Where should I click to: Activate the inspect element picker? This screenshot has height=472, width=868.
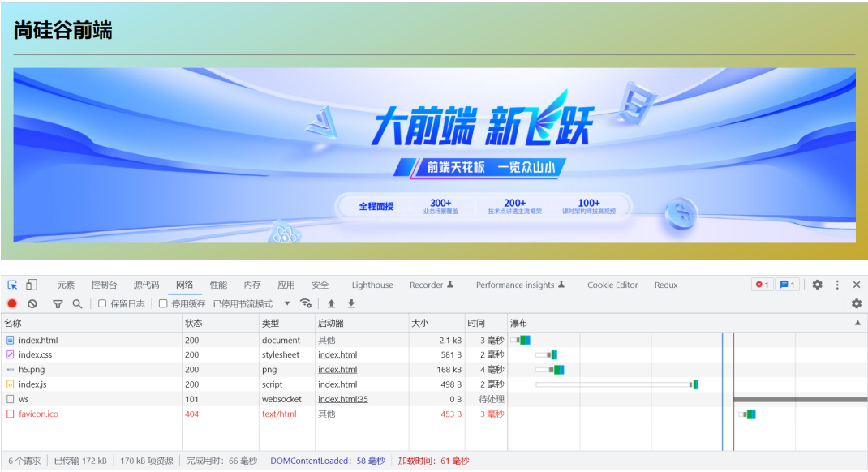point(13,285)
